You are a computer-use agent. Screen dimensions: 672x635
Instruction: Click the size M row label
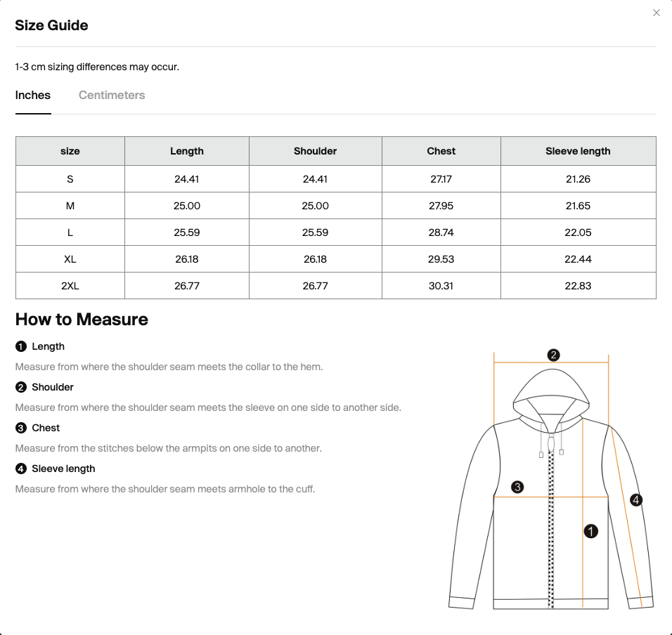70,206
